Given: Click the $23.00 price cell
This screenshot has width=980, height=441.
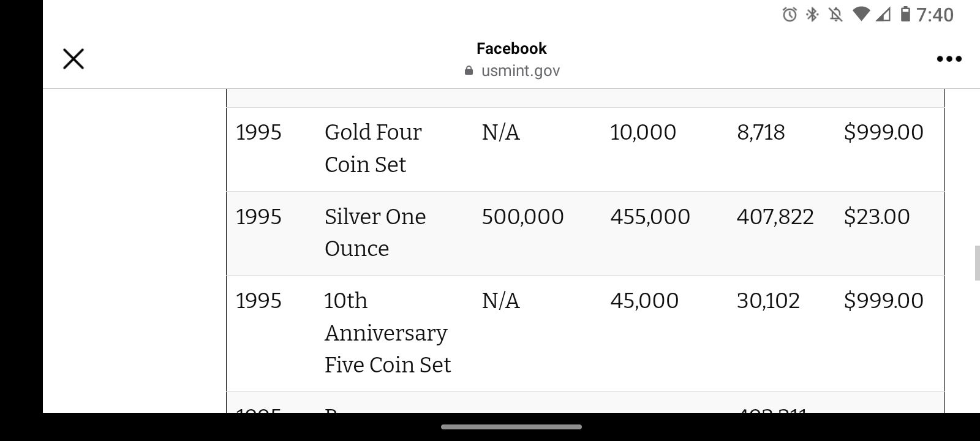Looking at the screenshot, I should pyautogui.click(x=876, y=217).
